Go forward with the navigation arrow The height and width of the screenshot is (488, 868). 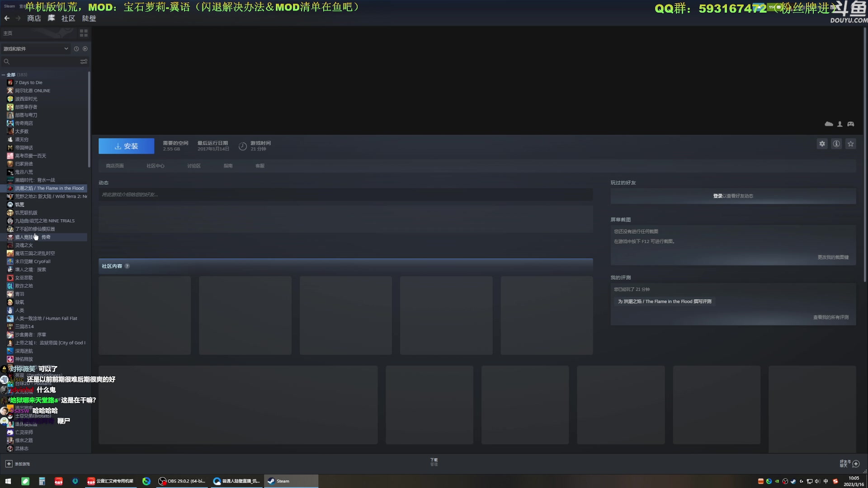[18, 19]
